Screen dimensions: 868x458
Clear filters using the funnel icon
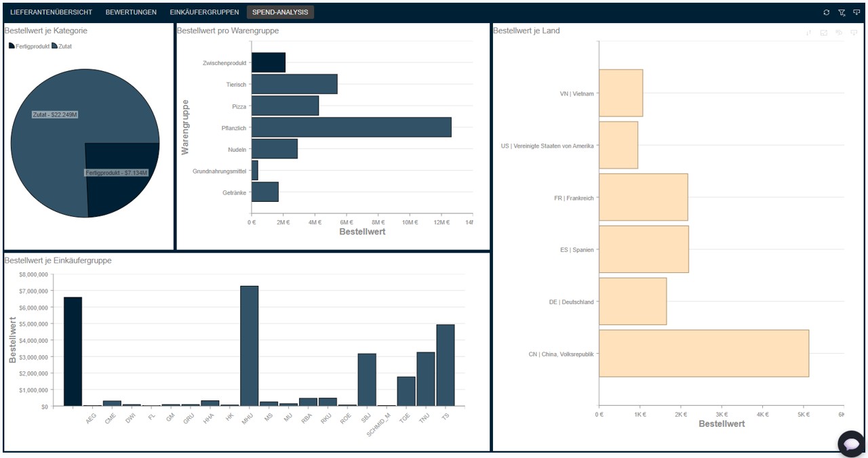(x=842, y=12)
